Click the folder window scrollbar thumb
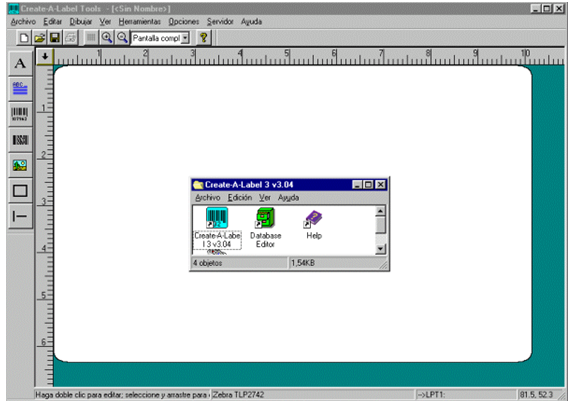Image resolution: width=572 pixels, height=406 pixels. pos(380,225)
